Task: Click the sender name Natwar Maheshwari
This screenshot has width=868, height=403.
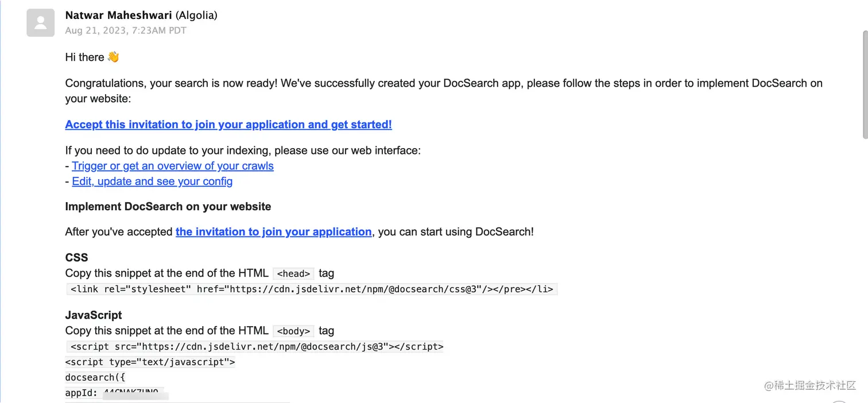Action: pos(119,15)
